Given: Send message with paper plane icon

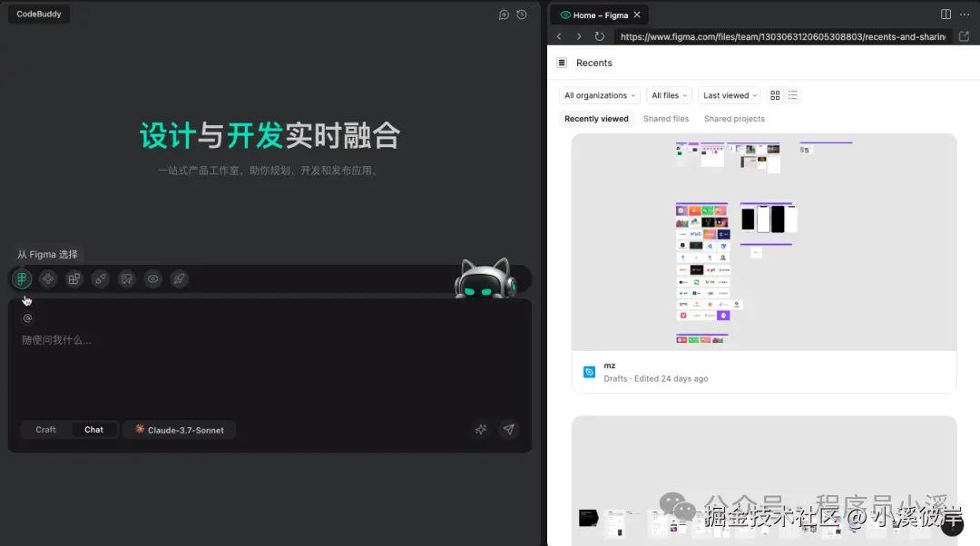Looking at the screenshot, I should (509, 429).
